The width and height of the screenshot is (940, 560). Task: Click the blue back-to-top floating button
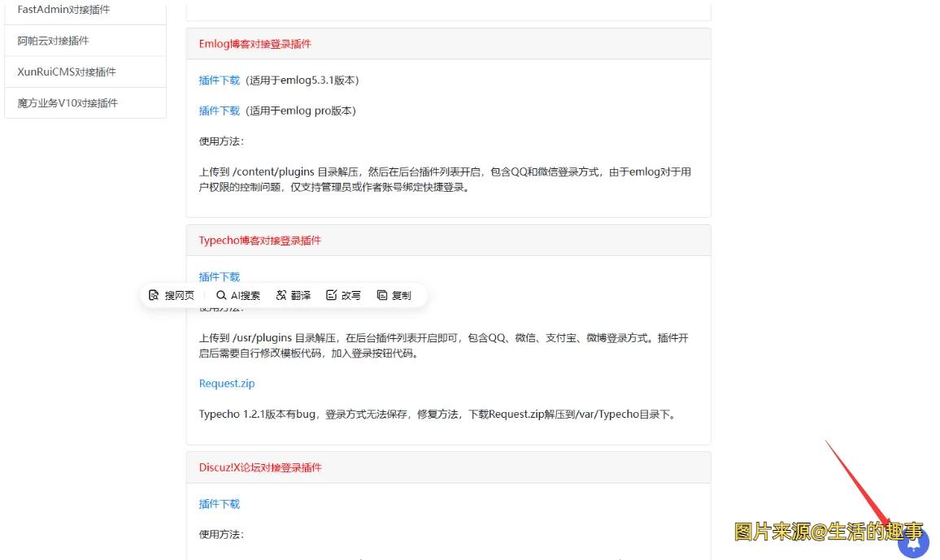click(x=914, y=541)
